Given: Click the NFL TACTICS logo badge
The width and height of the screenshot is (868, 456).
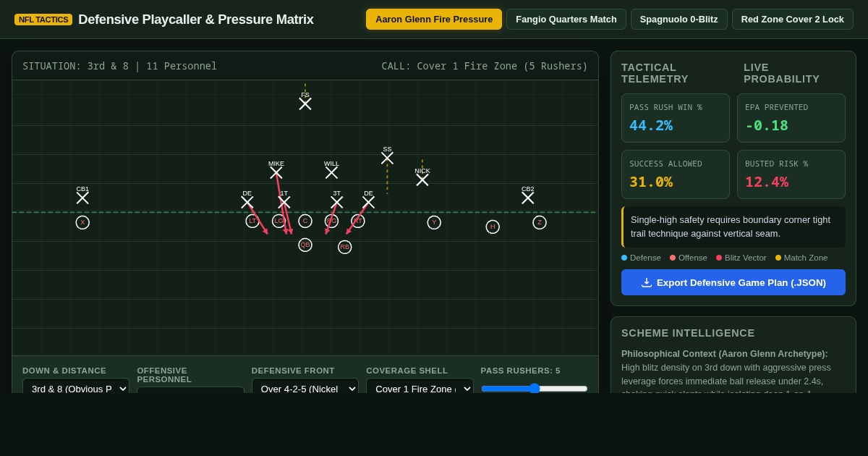Looking at the screenshot, I should click(43, 20).
